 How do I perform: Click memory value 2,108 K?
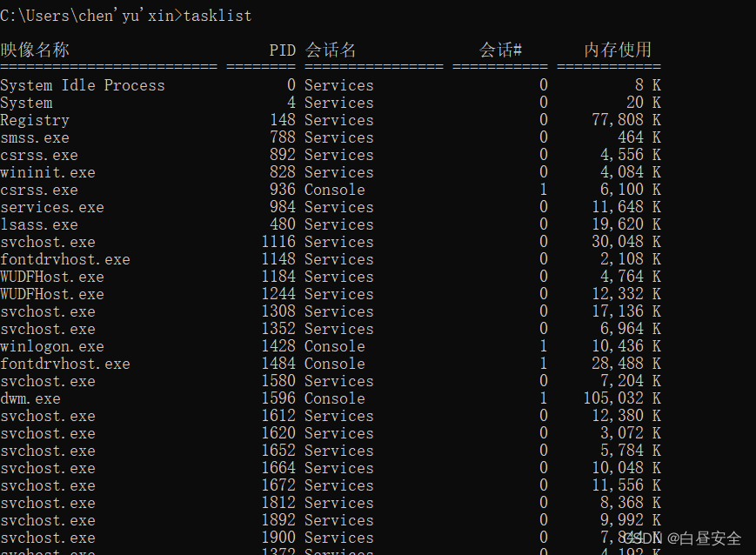point(631,259)
